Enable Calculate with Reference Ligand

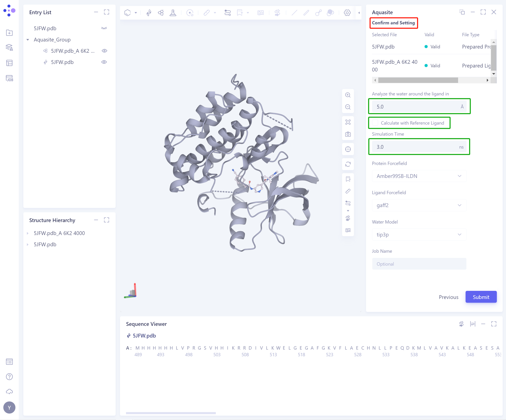point(375,123)
